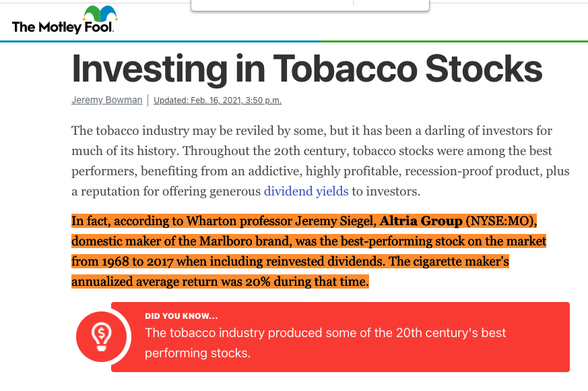Click the left section of top popup box
The image size is (588, 391).
(272, 5)
